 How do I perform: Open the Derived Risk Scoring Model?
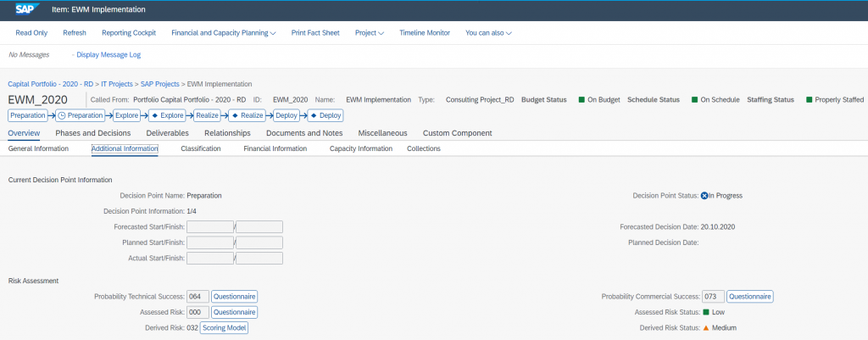pos(224,328)
